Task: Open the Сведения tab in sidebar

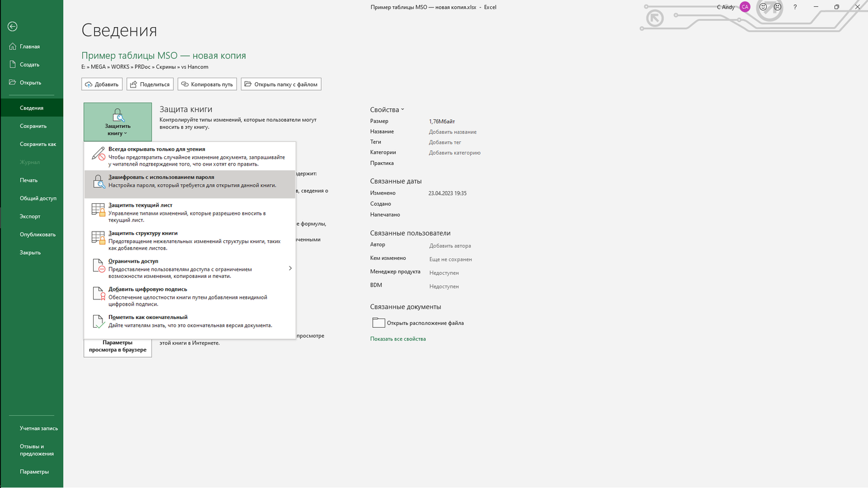Action: coord(32,108)
